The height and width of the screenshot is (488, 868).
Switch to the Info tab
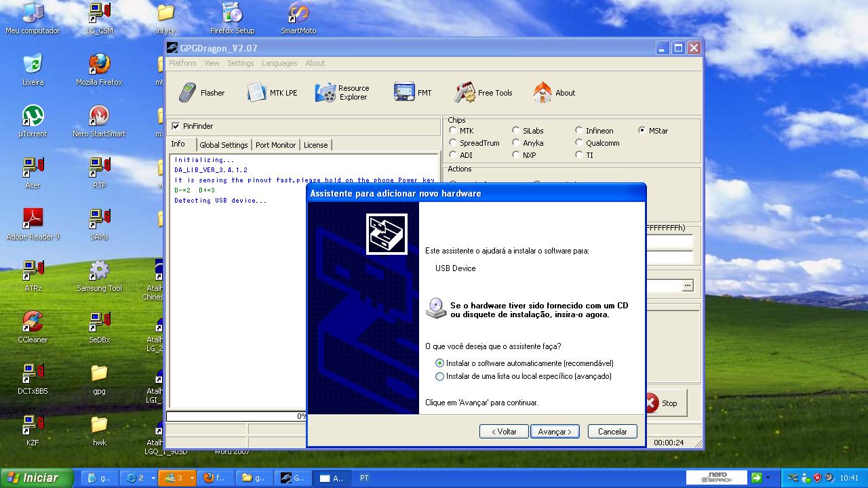[x=178, y=144]
